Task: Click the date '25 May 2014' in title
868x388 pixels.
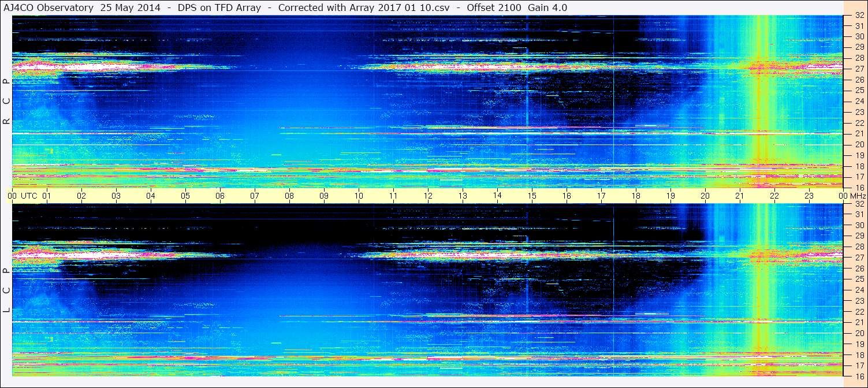Action: [131, 8]
